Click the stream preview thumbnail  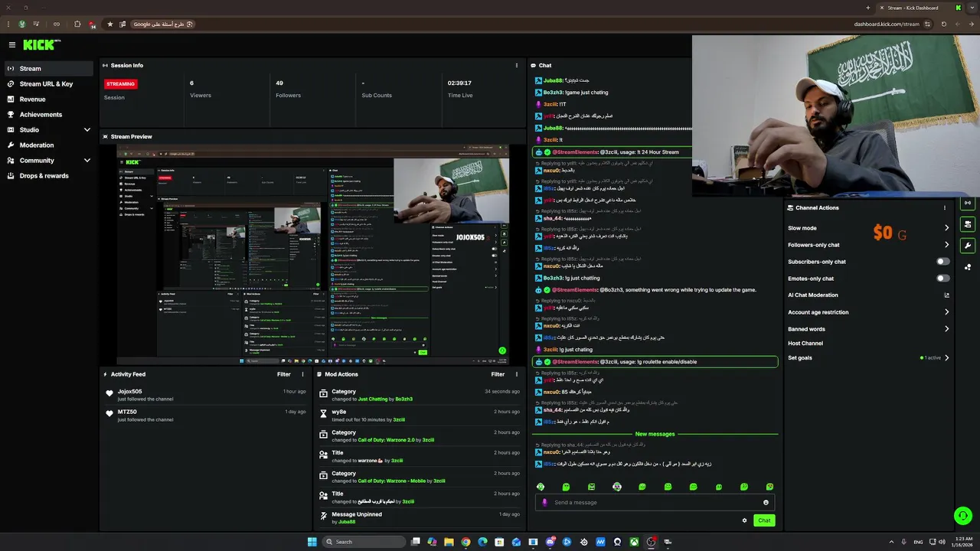312,256
